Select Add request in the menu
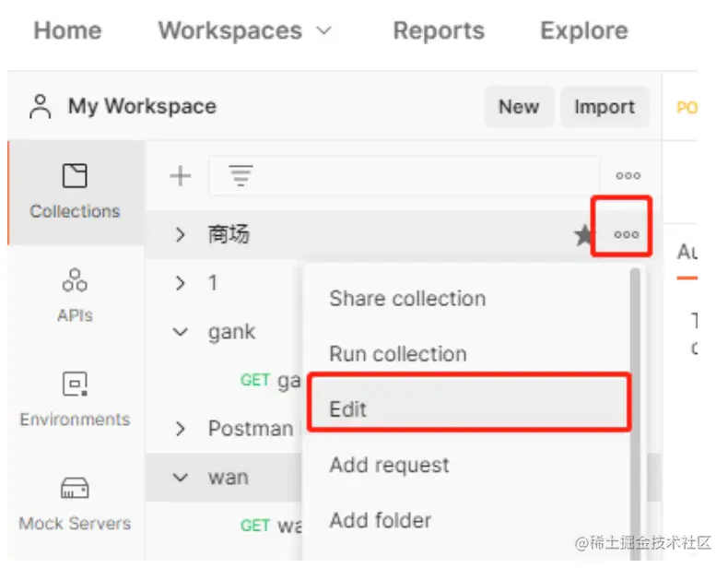The image size is (728, 568). tap(389, 465)
